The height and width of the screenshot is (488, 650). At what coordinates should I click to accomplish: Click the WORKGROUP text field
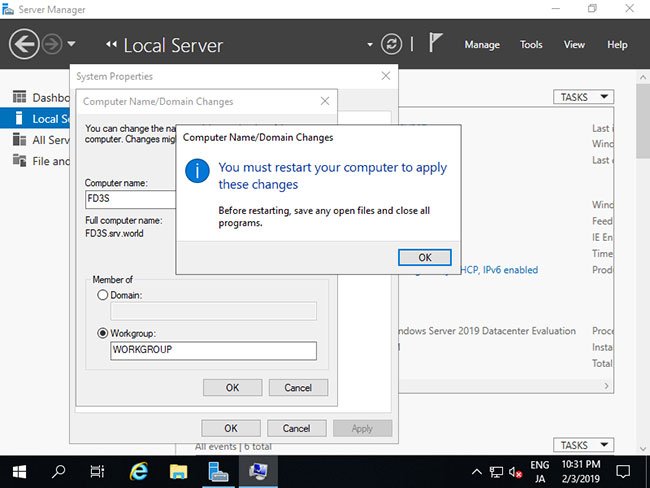(213, 350)
